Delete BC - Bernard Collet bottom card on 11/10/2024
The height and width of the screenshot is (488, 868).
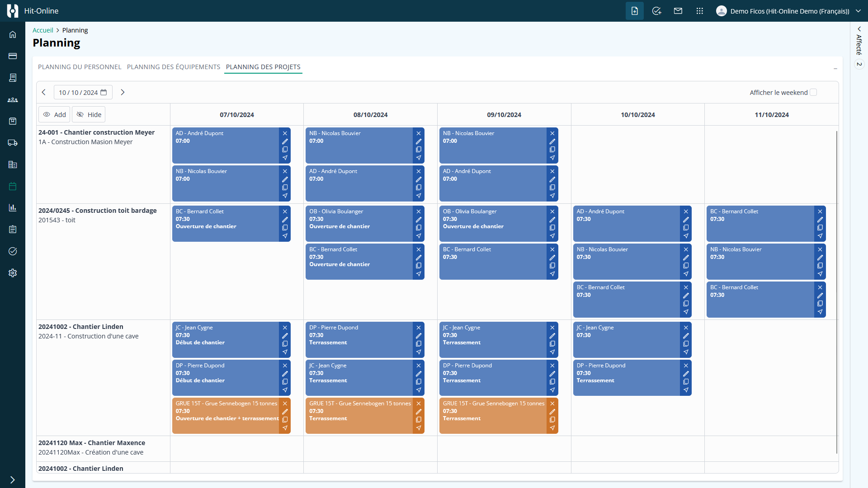(x=820, y=287)
